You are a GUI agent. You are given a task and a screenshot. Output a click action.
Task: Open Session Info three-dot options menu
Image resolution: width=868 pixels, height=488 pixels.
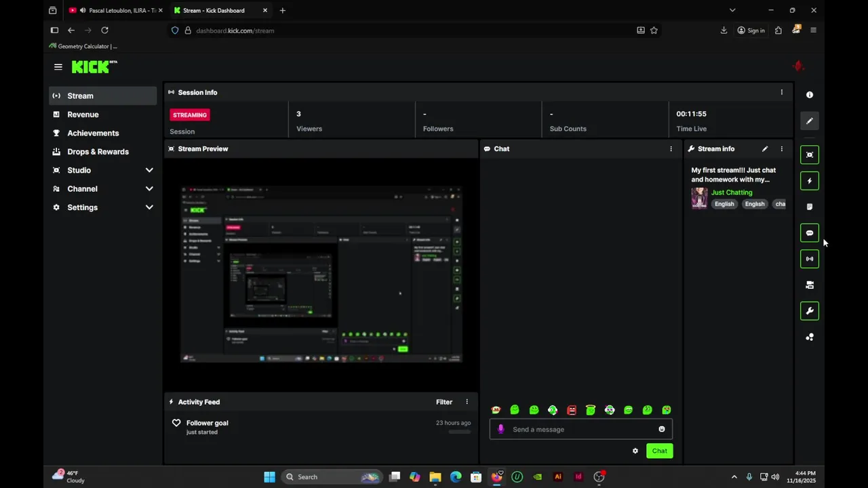[781, 92]
